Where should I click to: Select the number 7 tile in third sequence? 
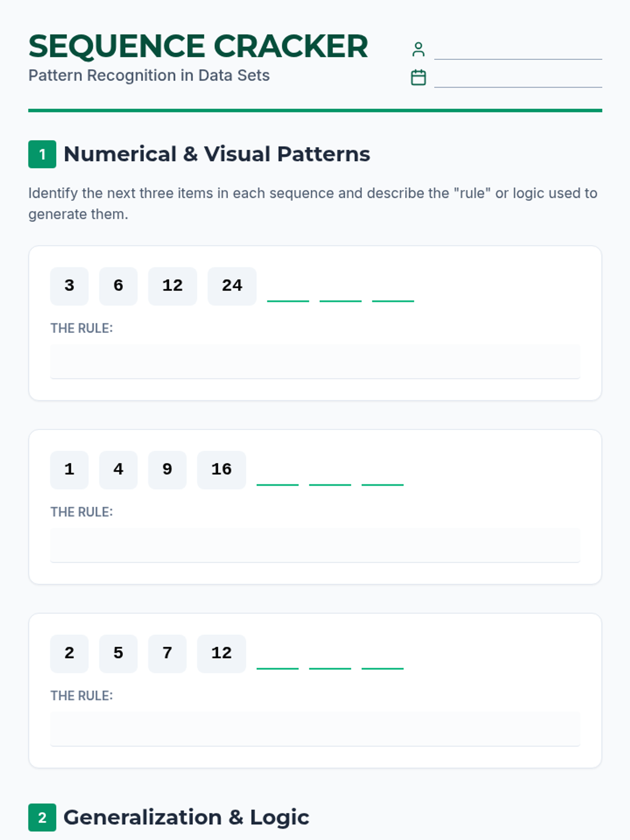[x=167, y=653]
